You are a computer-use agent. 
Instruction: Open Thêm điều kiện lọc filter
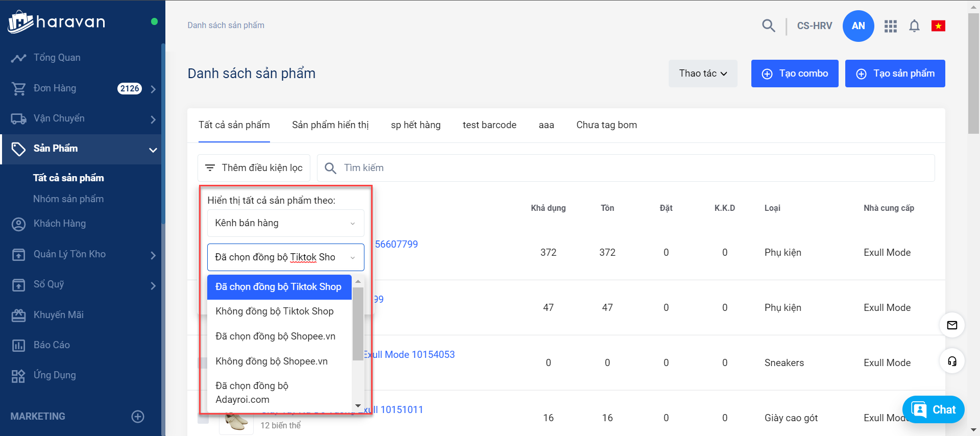[x=254, y=168]
